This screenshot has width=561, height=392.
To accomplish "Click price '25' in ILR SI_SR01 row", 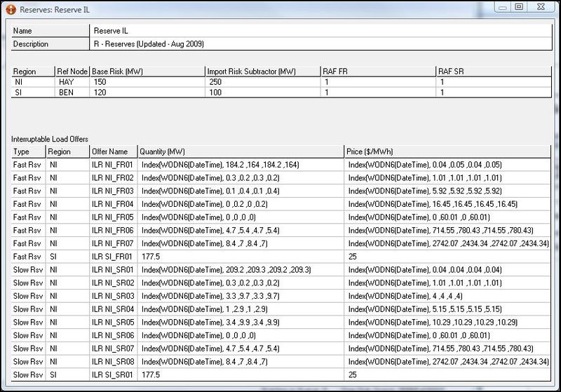I will coord(447,375).
